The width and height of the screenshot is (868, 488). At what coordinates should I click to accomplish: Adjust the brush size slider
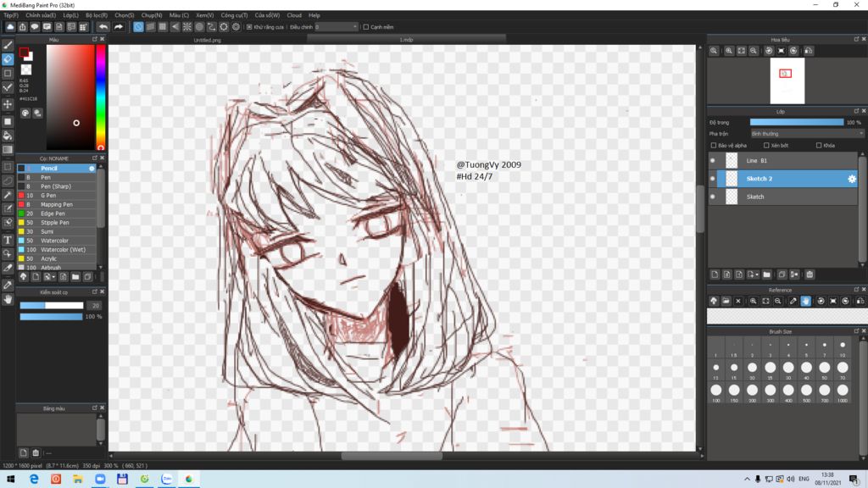tap(52, 305)
